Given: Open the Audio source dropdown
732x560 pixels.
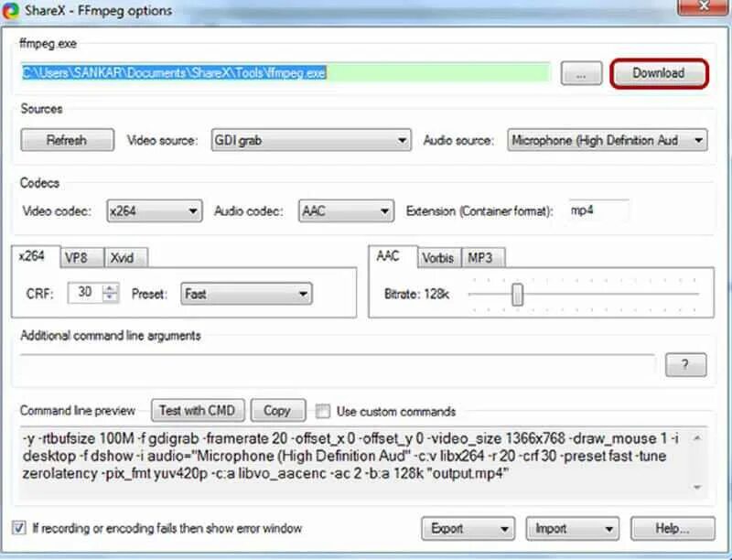Looking at the screenshot, I should (608, 140).
